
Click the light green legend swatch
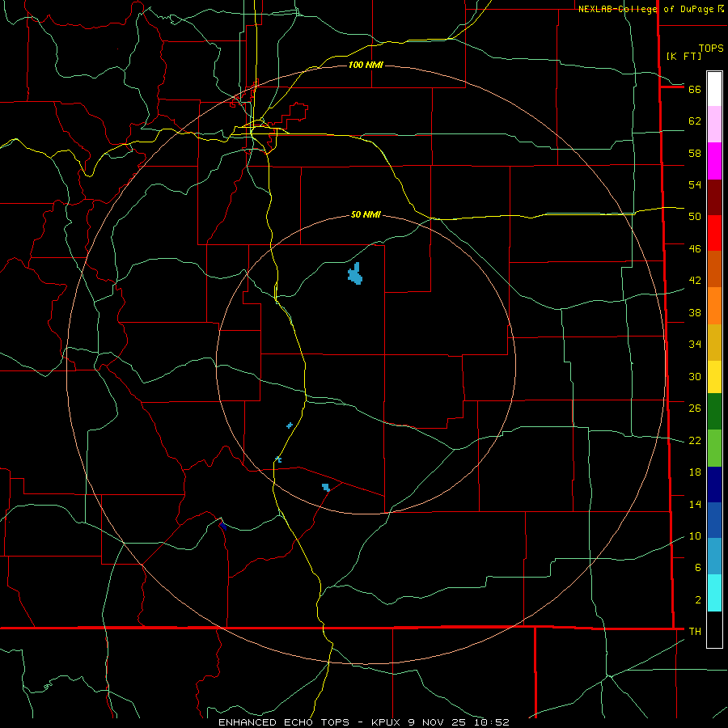tap(714, 448)
